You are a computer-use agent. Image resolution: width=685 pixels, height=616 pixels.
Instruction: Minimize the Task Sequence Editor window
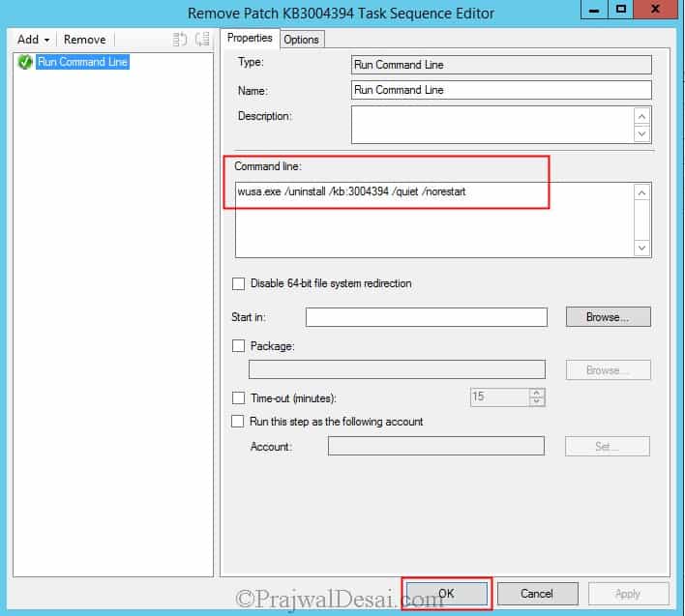click(594, 9)
